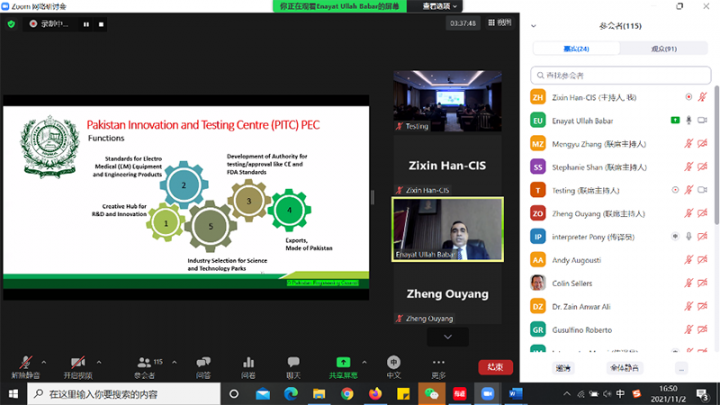The image size is (720, 405).
Task: Unmute microphone in the meeting toolbar
Action: click(x=26, y=367)
